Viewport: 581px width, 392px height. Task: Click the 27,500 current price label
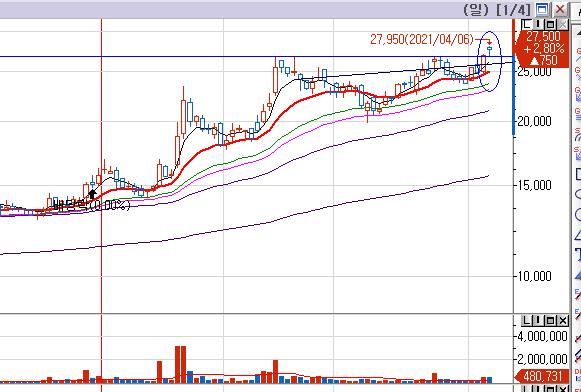[543, 36]
